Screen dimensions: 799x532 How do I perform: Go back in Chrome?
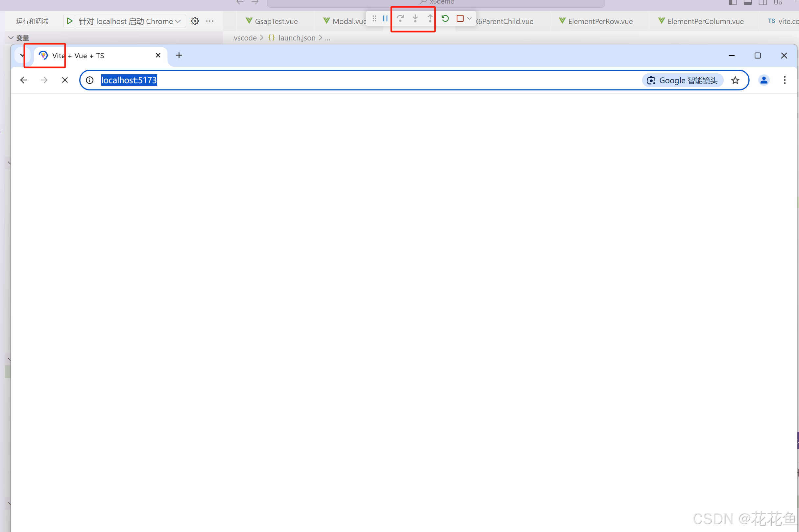[x=23, y=80]
